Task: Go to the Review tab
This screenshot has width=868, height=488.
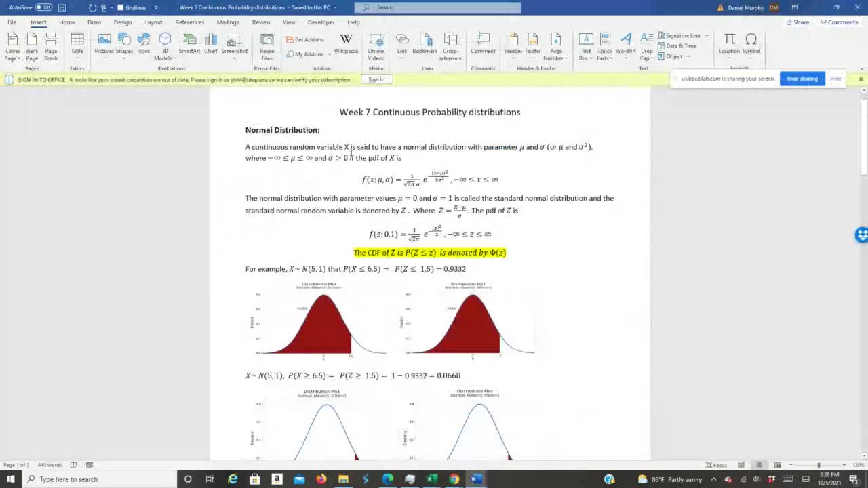Action: pyautogui.click(x=261, y=22)
